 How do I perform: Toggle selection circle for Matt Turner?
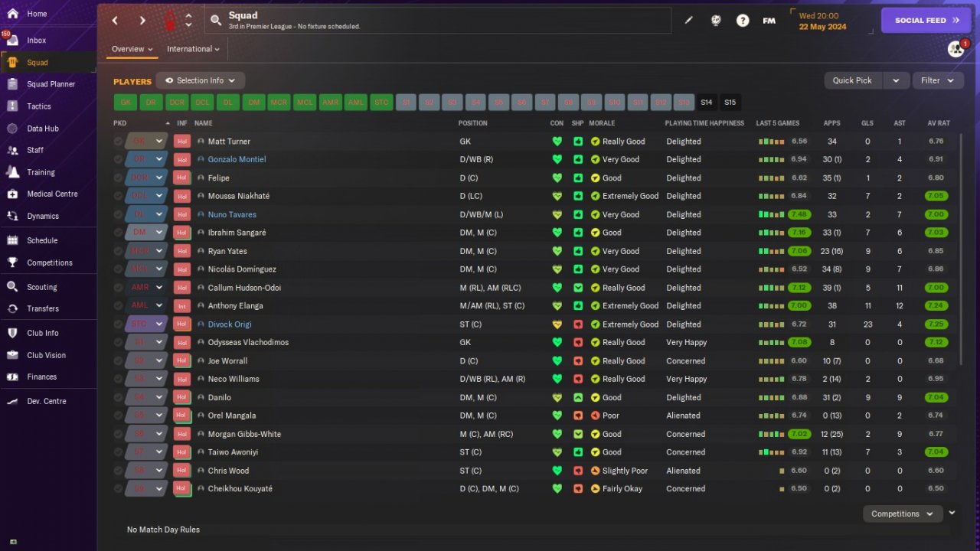[118, 142]
